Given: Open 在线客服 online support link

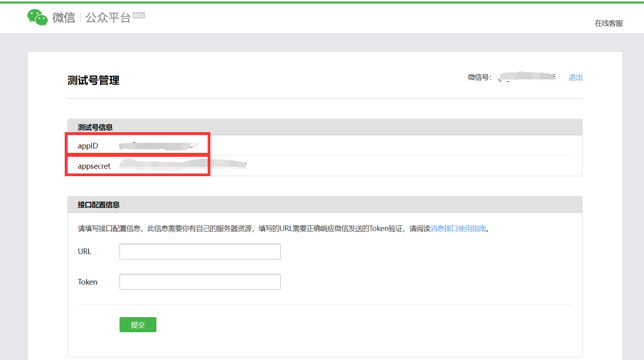Looking at the screenshot, I should click(609, 23).
